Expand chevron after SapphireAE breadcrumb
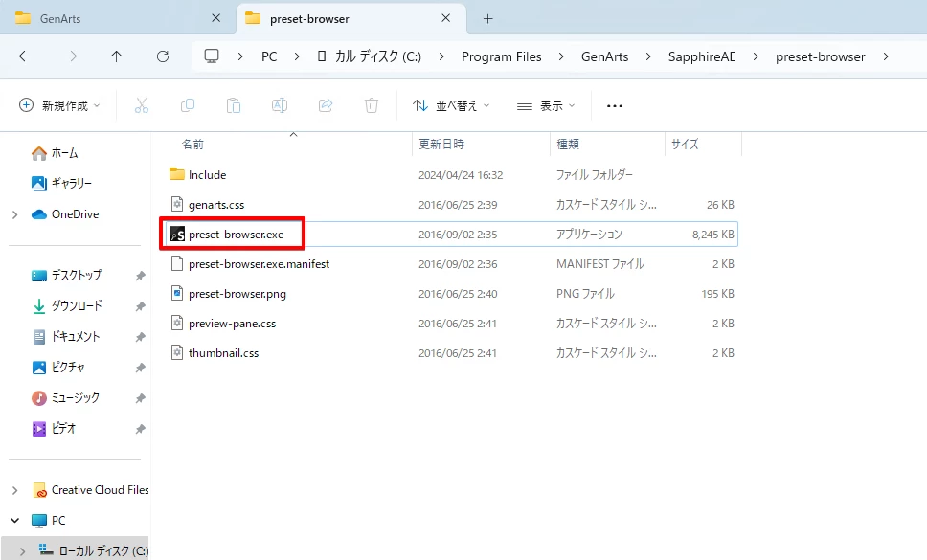The width and height of the screenshot is (927, 560). tap(756, 56)
